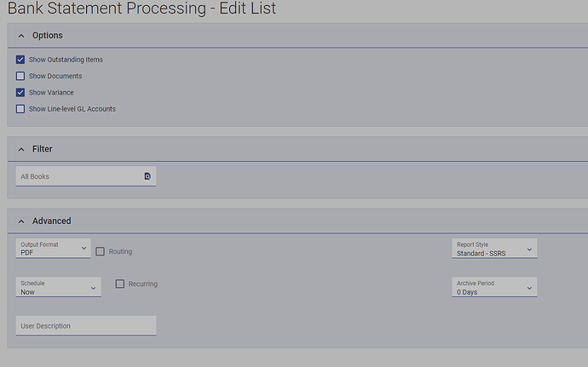Collapse the Filter section chevron
Image resolution: width=588 pixels, height=367 pixels.
[20, 149]
